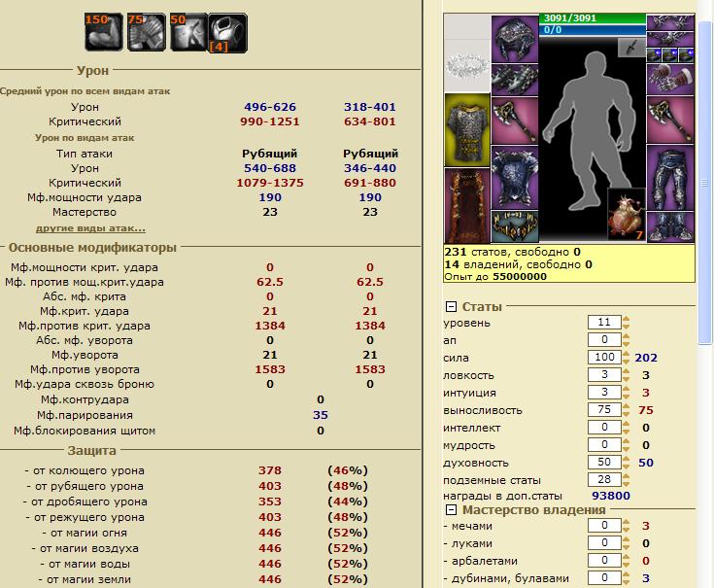
Task: Select the middle ring slot
Action: [x=670, y=55]
